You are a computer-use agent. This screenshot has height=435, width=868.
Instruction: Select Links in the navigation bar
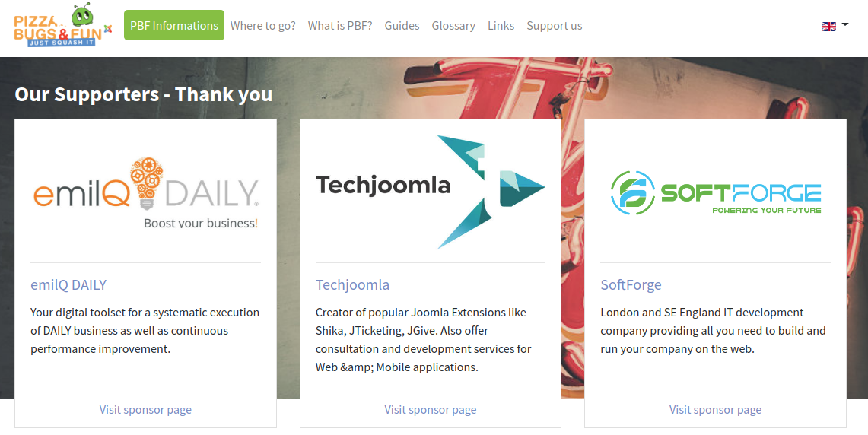coord(501,26)
